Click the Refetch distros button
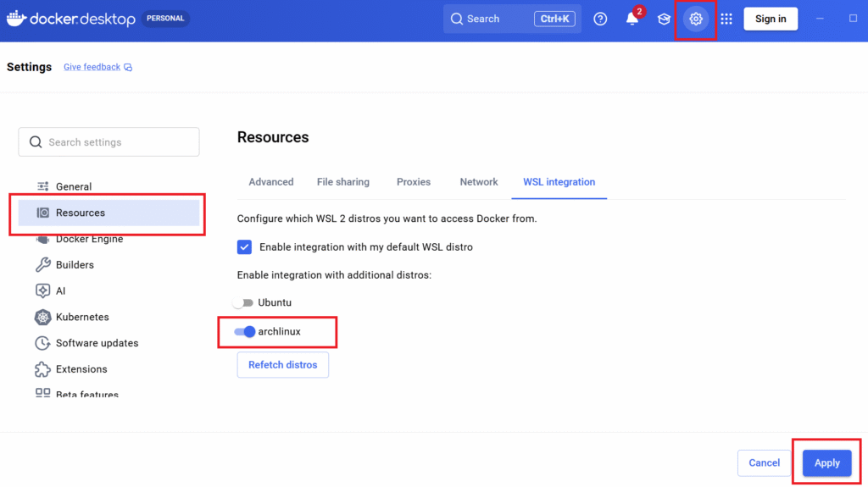This screenshot has height=487, width=868. 282,365
